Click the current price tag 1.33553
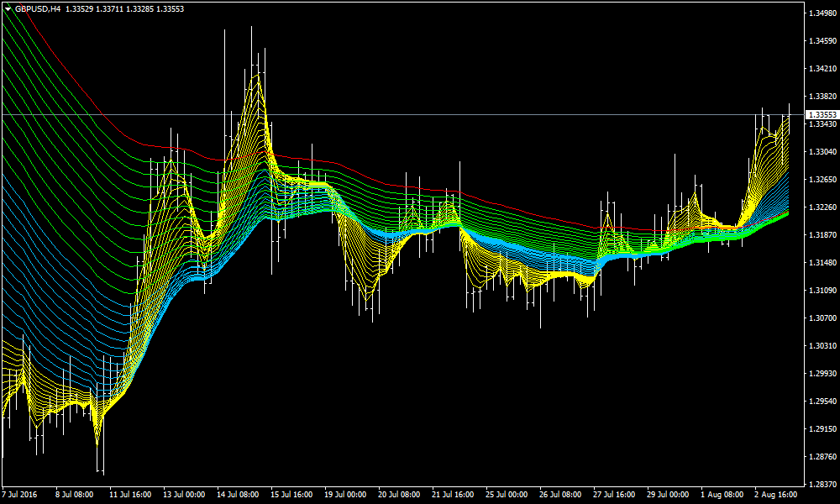The height and width of the screenshot is (504, 840). 822,114
